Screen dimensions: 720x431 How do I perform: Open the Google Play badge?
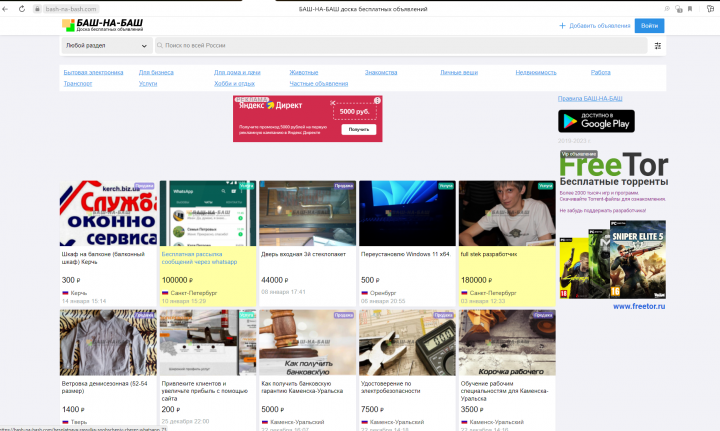pyautogui.click(x=596, y=121)
